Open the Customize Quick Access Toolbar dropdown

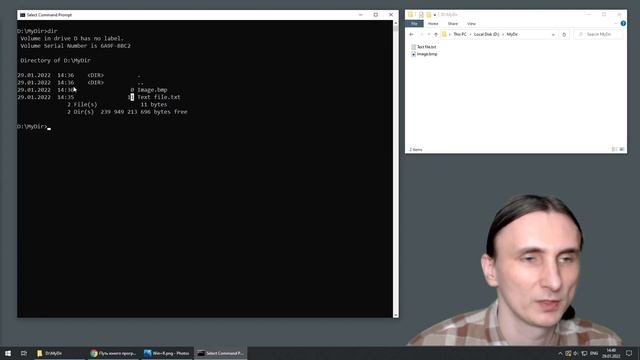coord(435,15)
